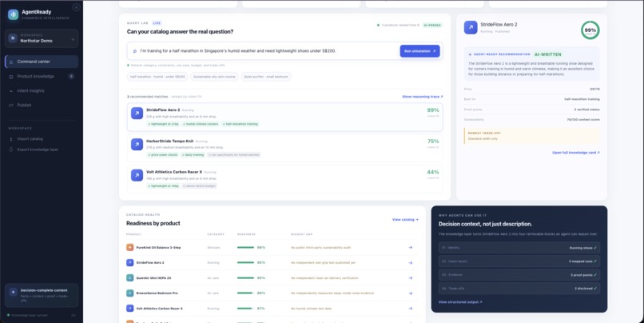Expand the 03 Evidence block
The height and width of the screenshot is (323, 644).
click(x=519, y=275)
